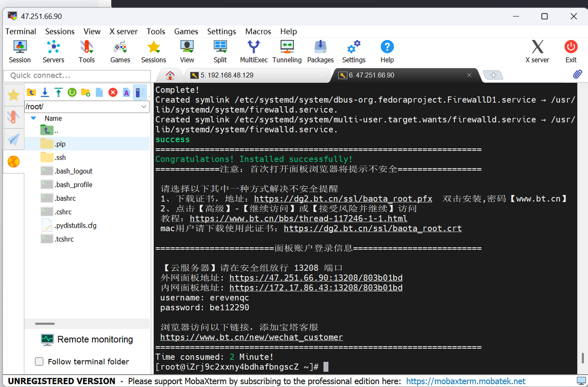Viewport: 588px width, 387px height.
Task: Refresh the SFTP folder listing
Action: point(72,92)
